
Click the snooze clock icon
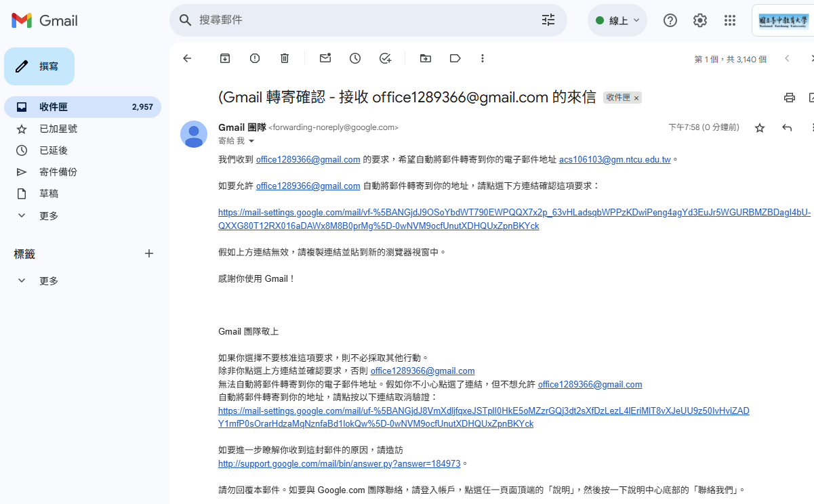355,58
